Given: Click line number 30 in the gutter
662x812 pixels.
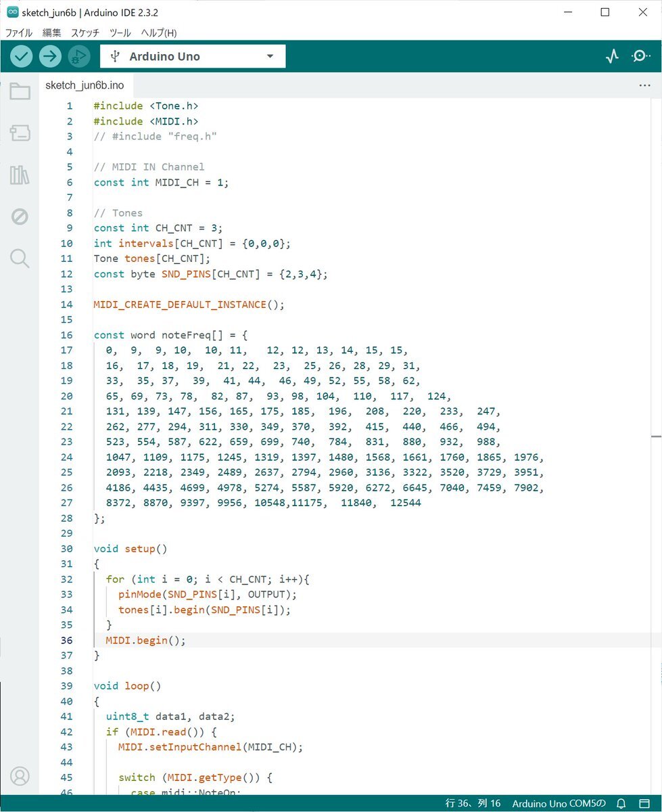Looking at the screenshot, I should [x=66, y=549].
